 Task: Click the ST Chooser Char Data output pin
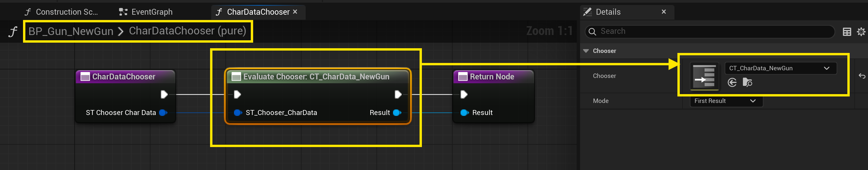(x=163, y=113)
